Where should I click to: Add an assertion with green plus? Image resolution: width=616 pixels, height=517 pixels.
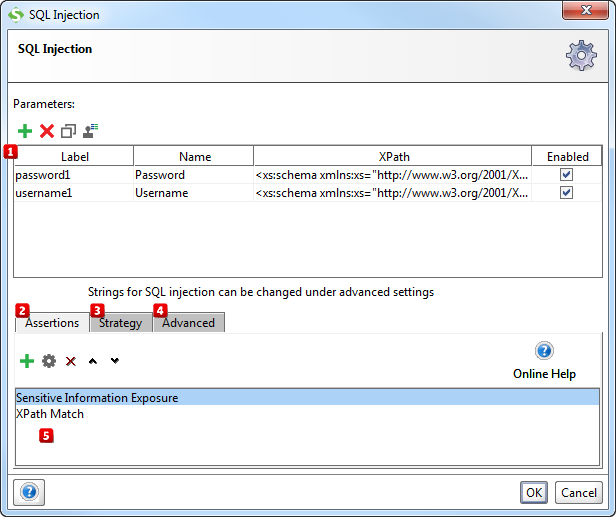[x=27, y=361]
